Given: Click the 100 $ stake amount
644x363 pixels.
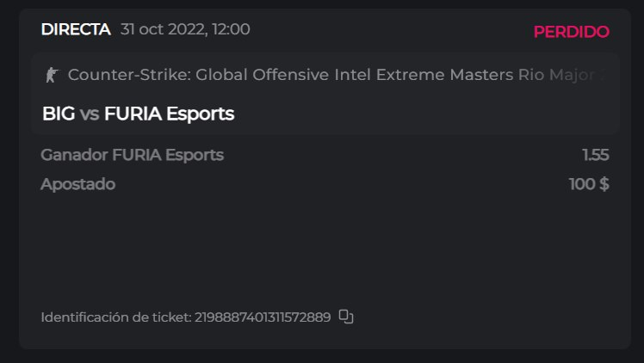Looking at the screenshot, I should (589, 184).
